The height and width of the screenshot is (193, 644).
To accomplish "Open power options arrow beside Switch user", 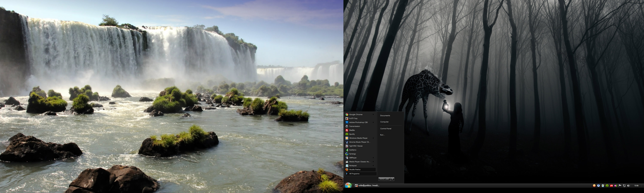I will point(392,179).
